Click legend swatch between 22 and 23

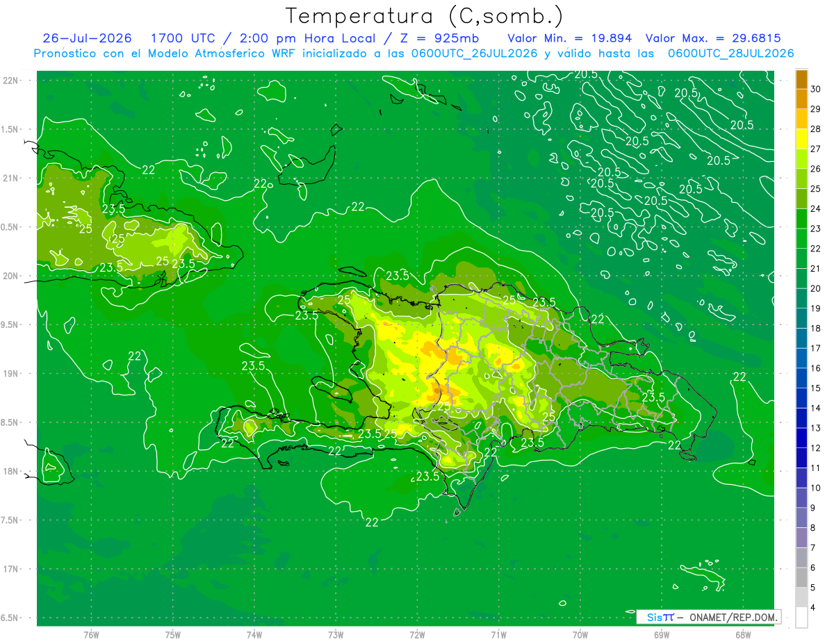[801, 239]
